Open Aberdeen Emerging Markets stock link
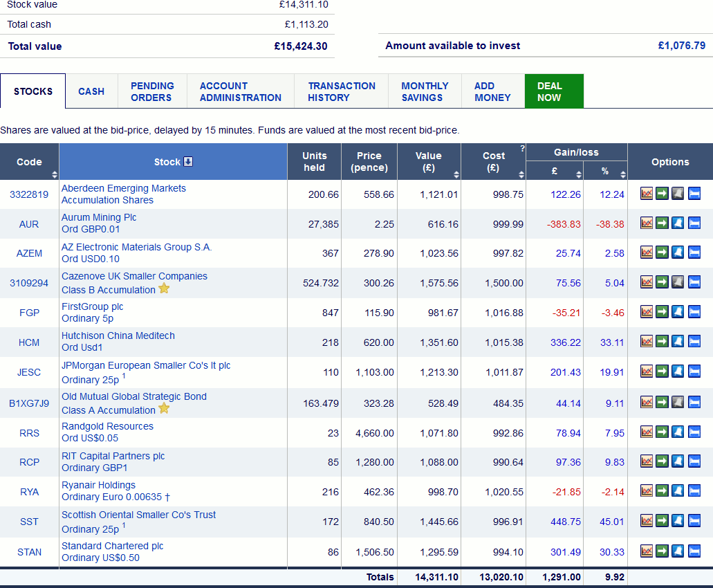 tap(124, 194)
